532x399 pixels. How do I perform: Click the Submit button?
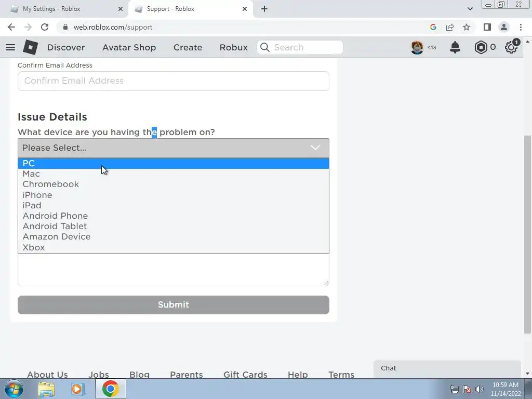[174, 304]
